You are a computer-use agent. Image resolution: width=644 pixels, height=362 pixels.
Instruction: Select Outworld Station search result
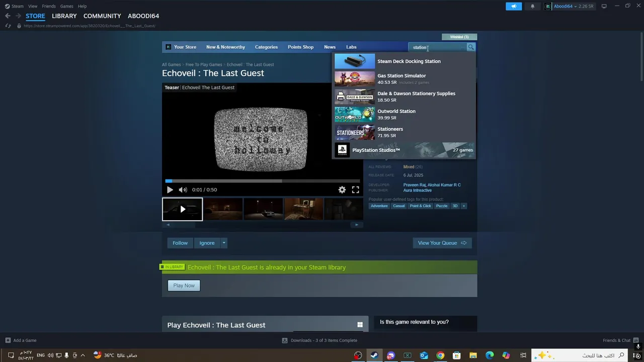(404, 115)
